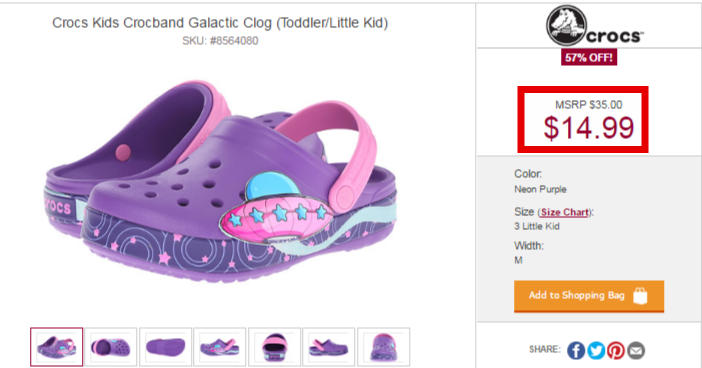
Task: Show the third thumbnail of the clog sole
Action: pos(165,347)
